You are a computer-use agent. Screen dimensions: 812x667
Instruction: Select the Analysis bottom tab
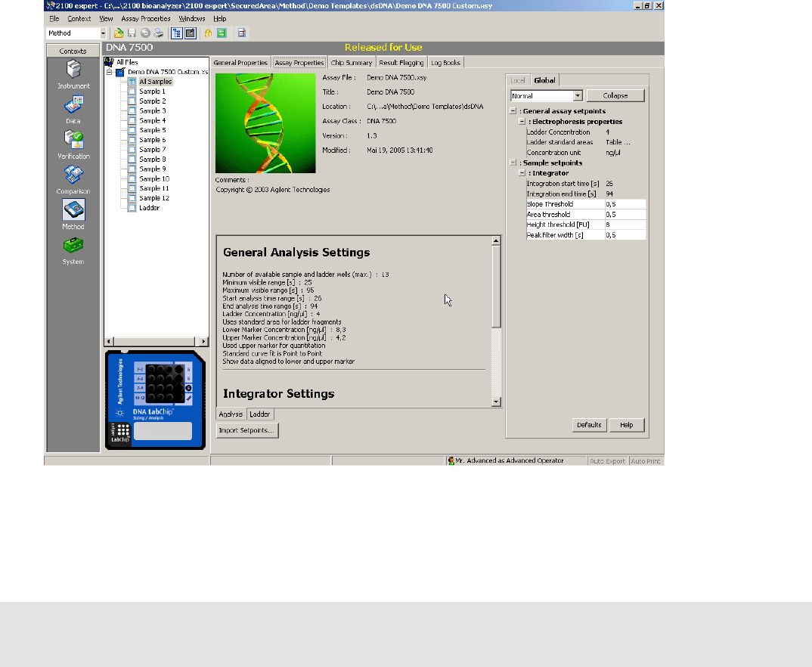(x=231, y=414)
